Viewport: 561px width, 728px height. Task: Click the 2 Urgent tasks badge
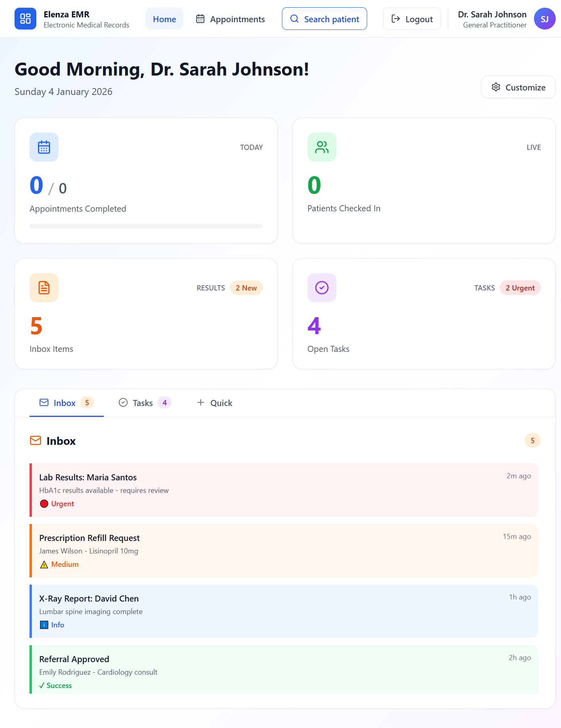coord(520,288)
